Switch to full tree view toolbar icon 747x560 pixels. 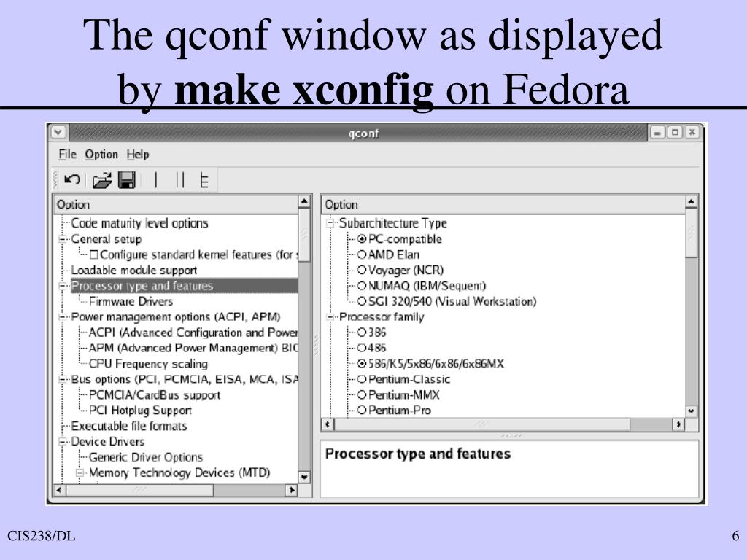(x=204, y=180)
